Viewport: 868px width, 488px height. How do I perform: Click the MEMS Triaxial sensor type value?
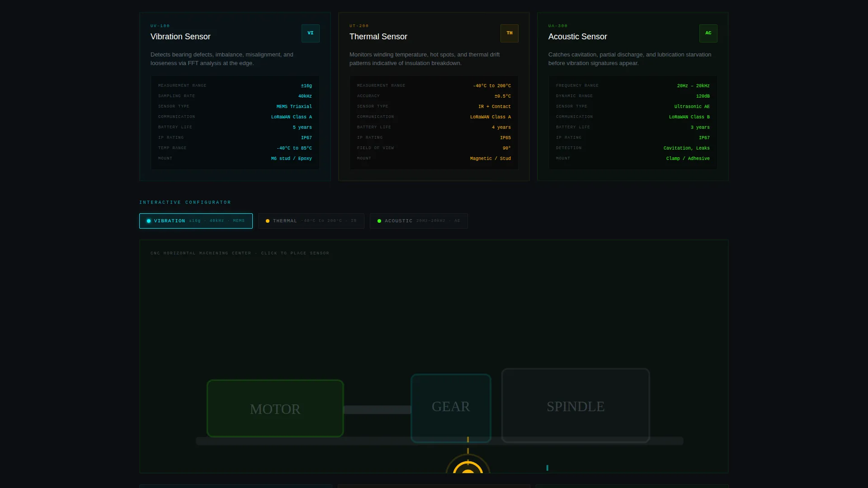click(294, 107)
